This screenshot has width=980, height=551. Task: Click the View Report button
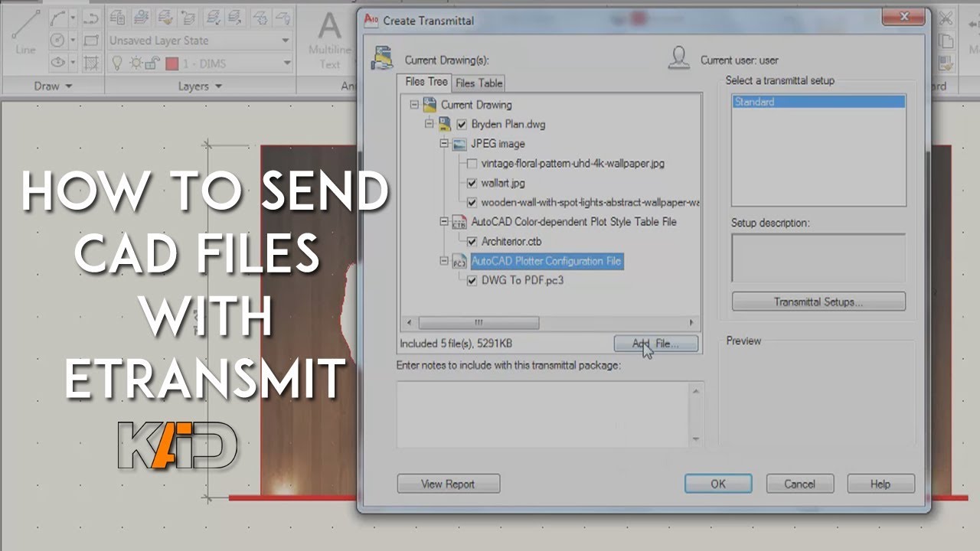tap(448, 484)
